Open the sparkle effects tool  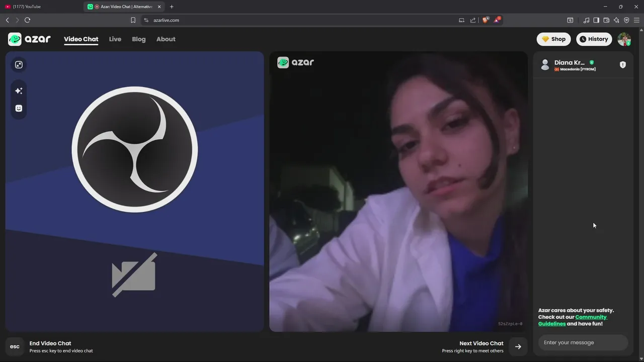pos(19,91)
